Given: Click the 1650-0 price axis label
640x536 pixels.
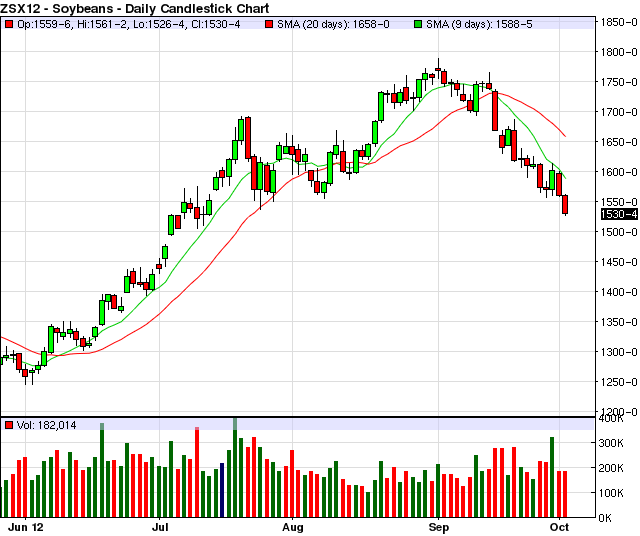Looking at the screenshot, I should pos(619,142).
